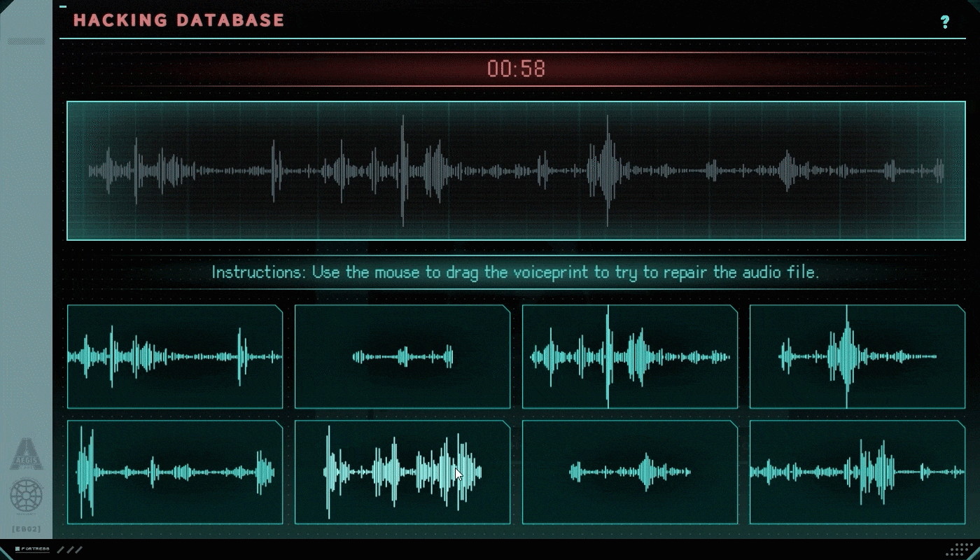Image resolution: width=980 pixels, height=560 pixels.
Task: Click the circular wheel emblem below Aegis logo
Action: tap(27, 496)
